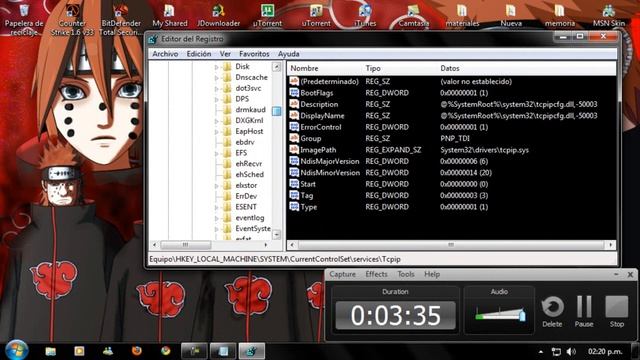Click the Tag DWORD value icon
640x360 pixels.
[294, 196]
